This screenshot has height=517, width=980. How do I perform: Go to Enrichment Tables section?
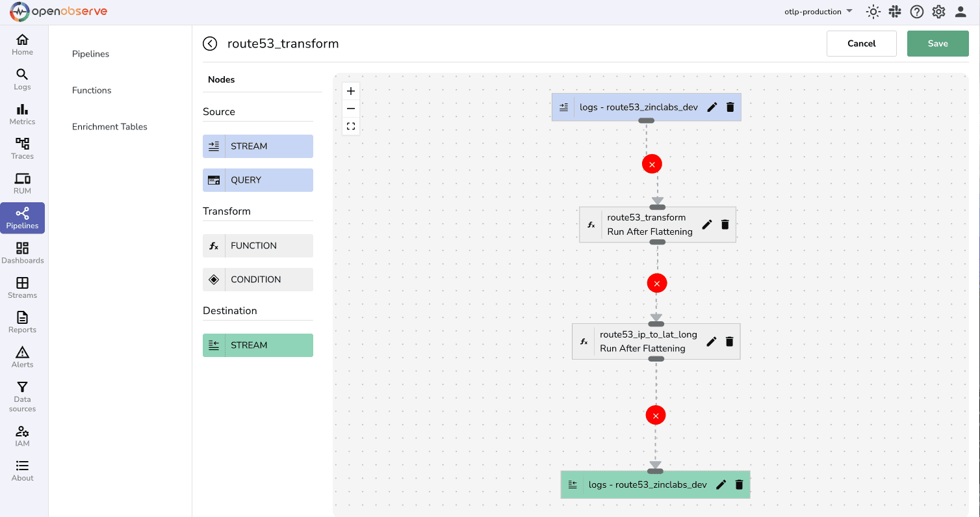coord(110,127)
